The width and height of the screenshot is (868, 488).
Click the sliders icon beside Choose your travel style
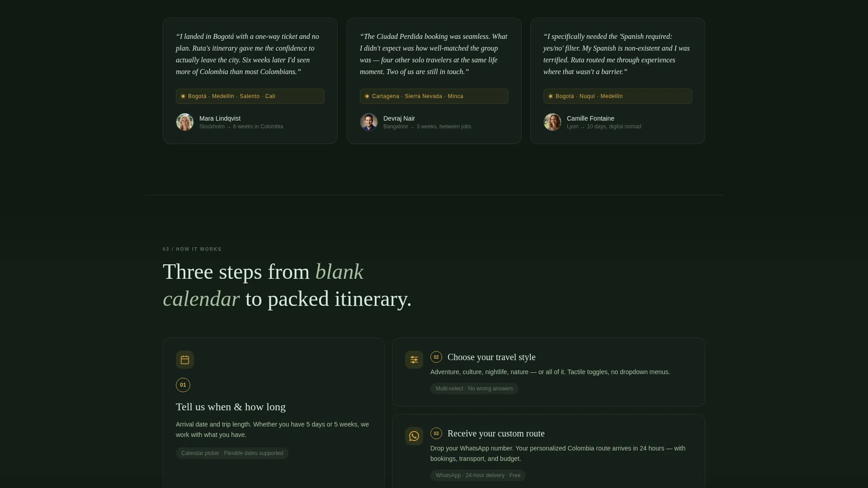[414, 360]
